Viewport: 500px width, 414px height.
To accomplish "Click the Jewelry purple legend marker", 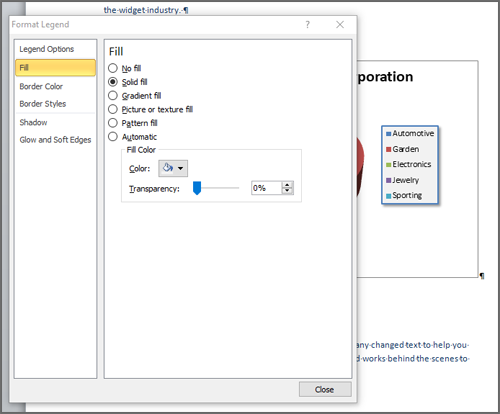I will [x=388, y=180].
